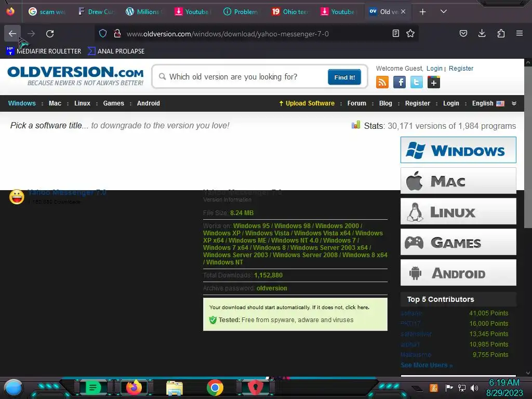Click the Yahoo Messenger smiley icon

click(x=17, y=197)
